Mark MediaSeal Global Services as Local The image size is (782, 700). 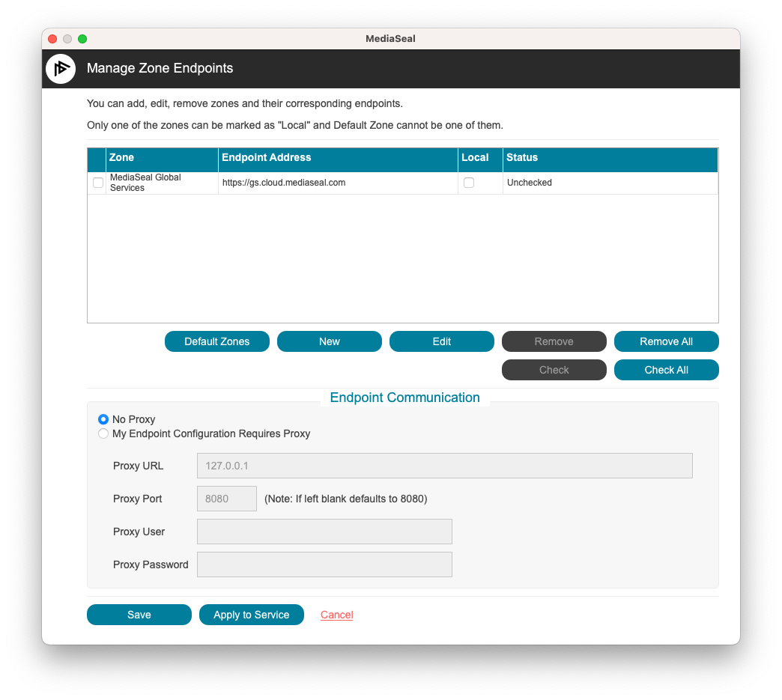(469, 183)
